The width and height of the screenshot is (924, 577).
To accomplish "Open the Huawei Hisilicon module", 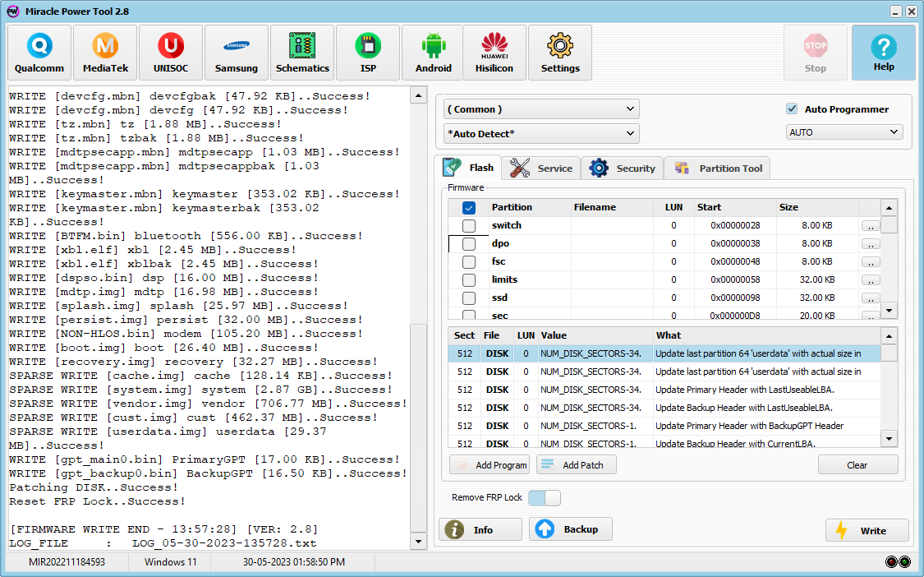I will pyautogui.click(x=494, y=53).
